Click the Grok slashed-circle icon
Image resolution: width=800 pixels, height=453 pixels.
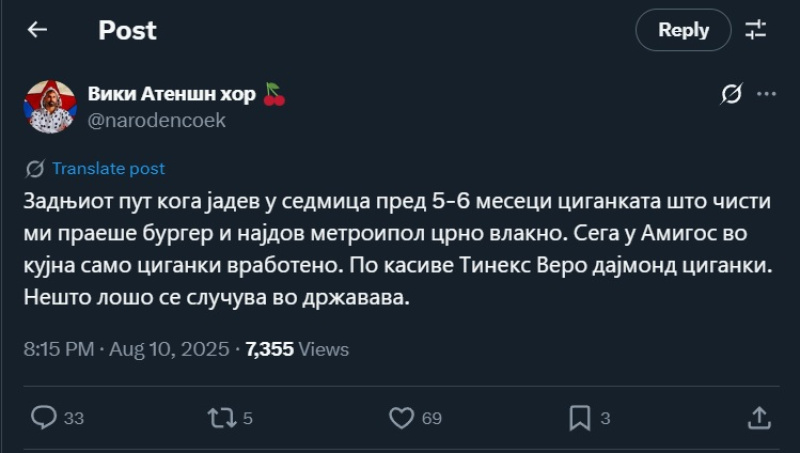click(731, 95)
